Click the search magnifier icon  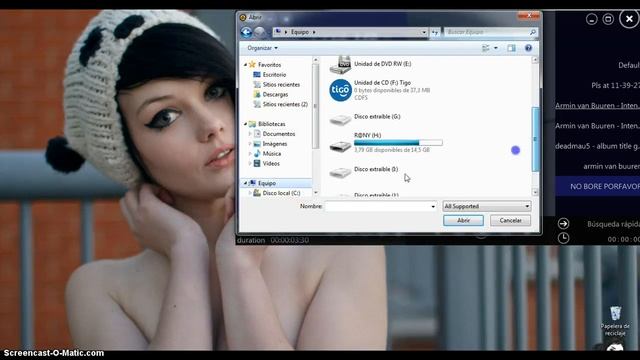(533, 32)
